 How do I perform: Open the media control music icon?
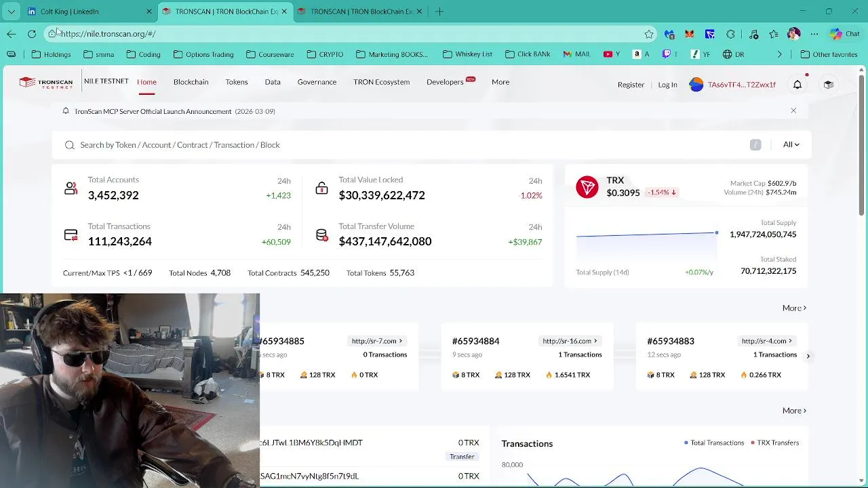point(753,34)
